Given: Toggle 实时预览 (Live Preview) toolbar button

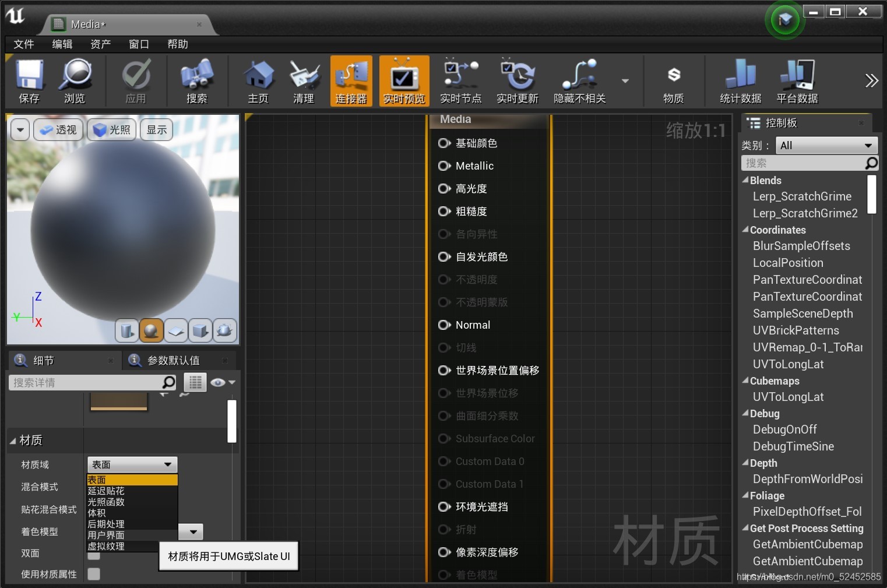Looking at the screenshot, I should (404, 81).
